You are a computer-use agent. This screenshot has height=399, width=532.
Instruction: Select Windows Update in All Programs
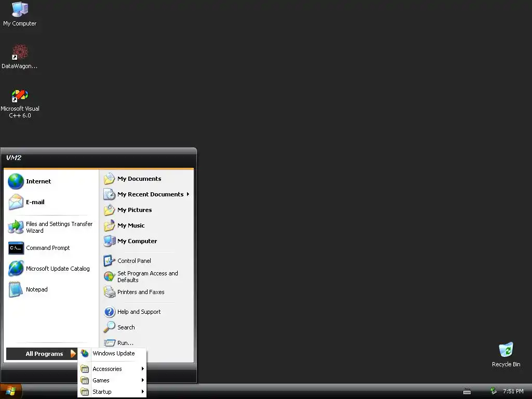[112, 353]
